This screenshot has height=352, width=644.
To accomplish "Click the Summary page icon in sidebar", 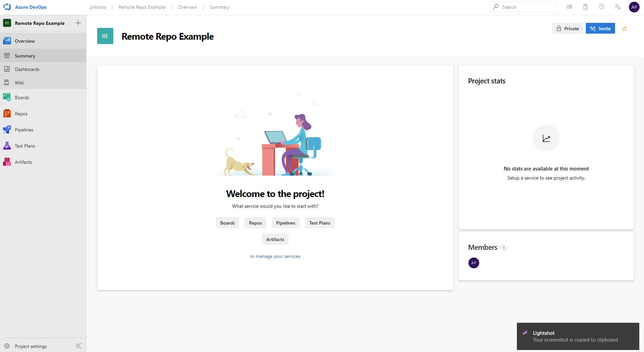I will [7, 55].
